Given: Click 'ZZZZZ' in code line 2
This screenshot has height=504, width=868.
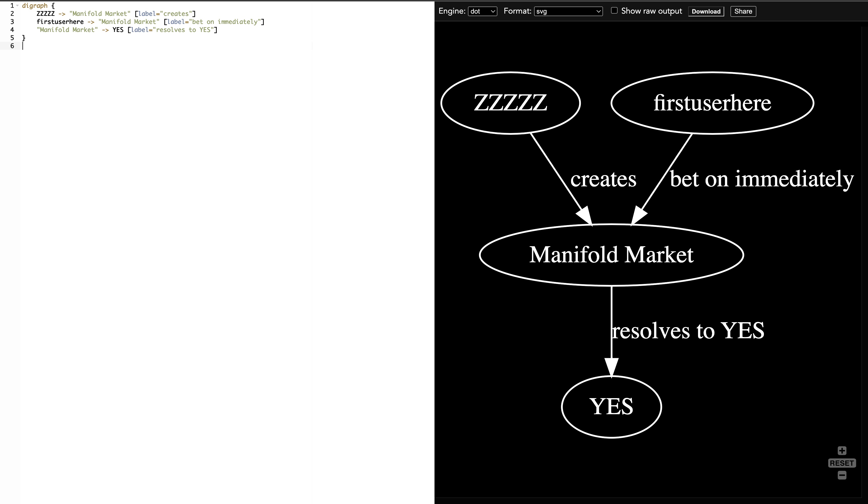Looking at the screenshot, I should pyautogui.click(x=46, y=13).
